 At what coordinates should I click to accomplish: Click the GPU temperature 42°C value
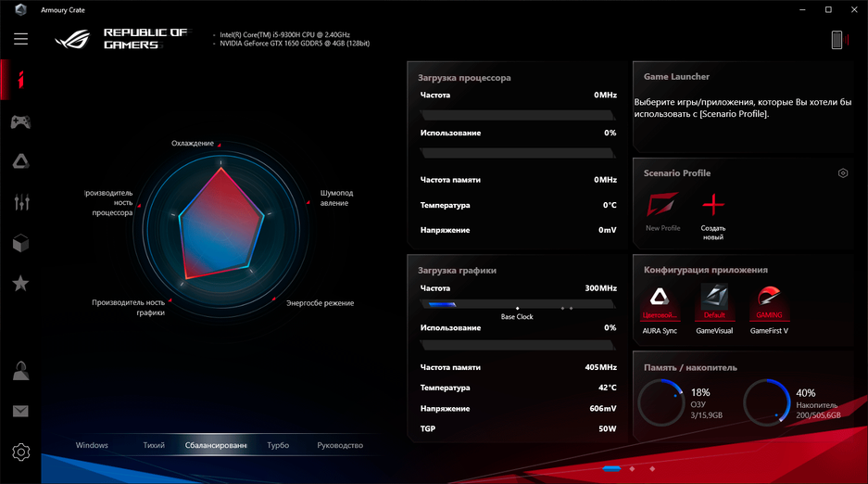click(608, 388)
